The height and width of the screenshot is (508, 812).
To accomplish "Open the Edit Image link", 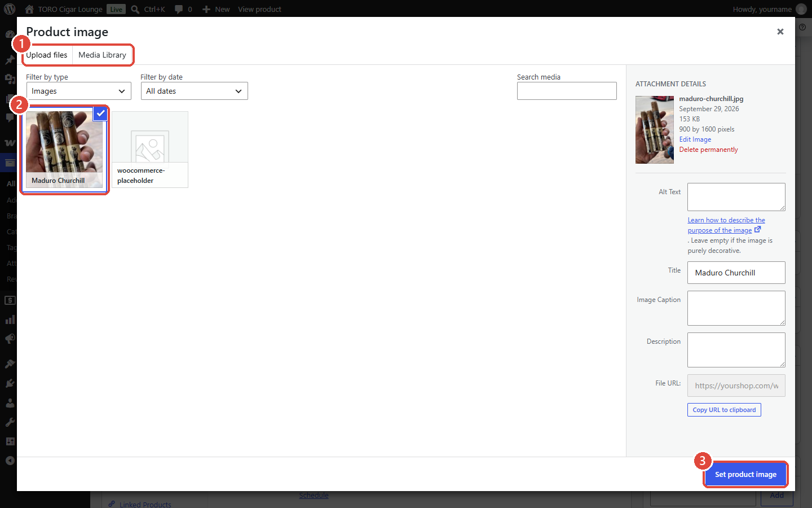I will (x=695, y=139).
